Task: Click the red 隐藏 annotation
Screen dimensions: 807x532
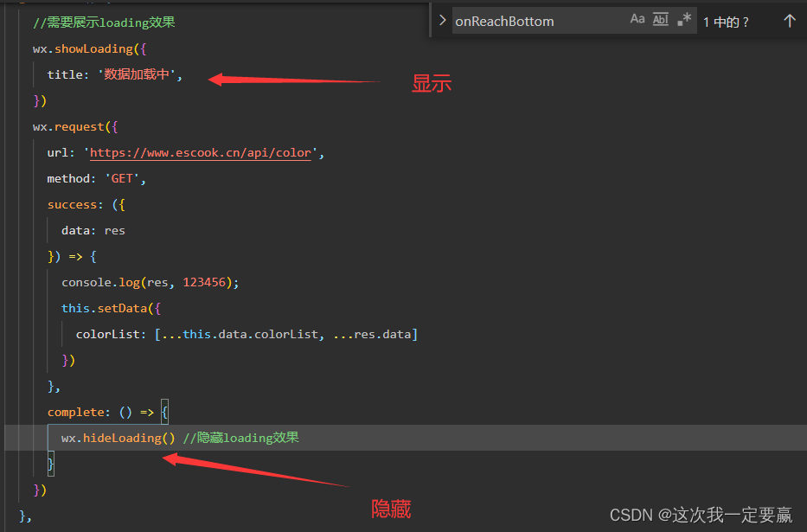Action: point(390,509)
